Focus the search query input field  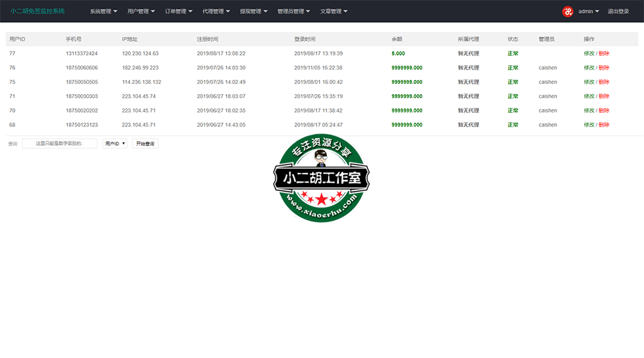[x=59, y=144]
